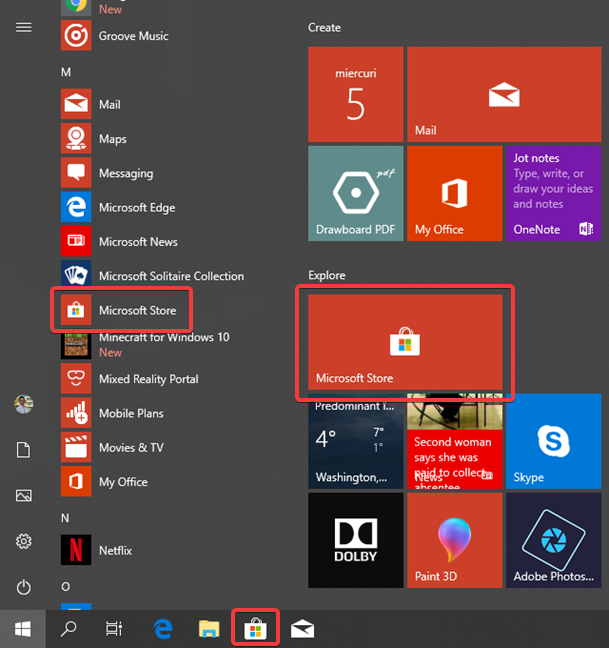This screenshot has height=648, width=609.
Task: Open Microsoft Store from the taskbar
Action: click(255, 629)
